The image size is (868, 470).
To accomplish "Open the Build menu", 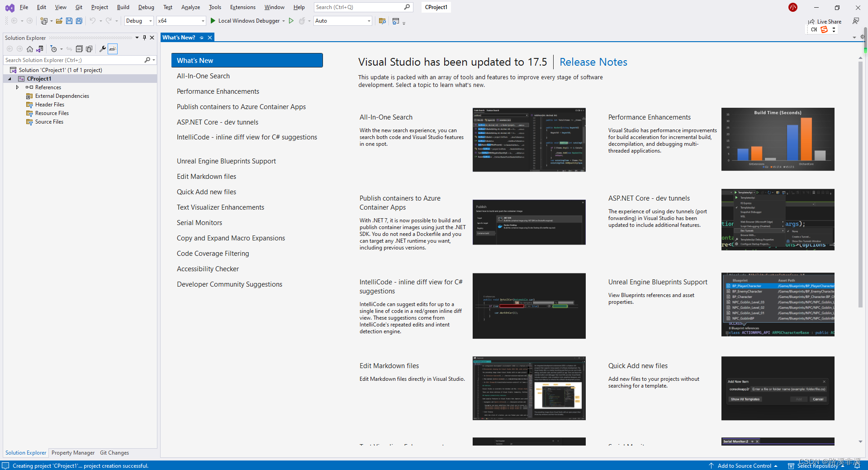I will (x=123, y=7).
